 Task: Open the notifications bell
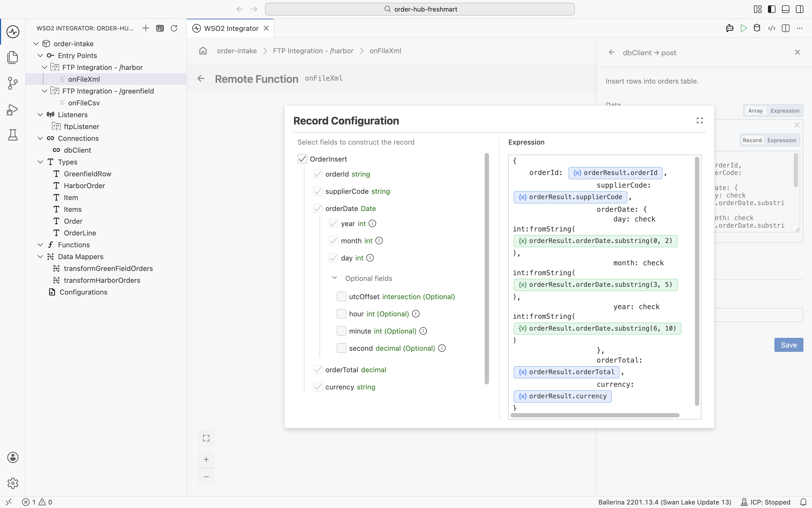803,502
